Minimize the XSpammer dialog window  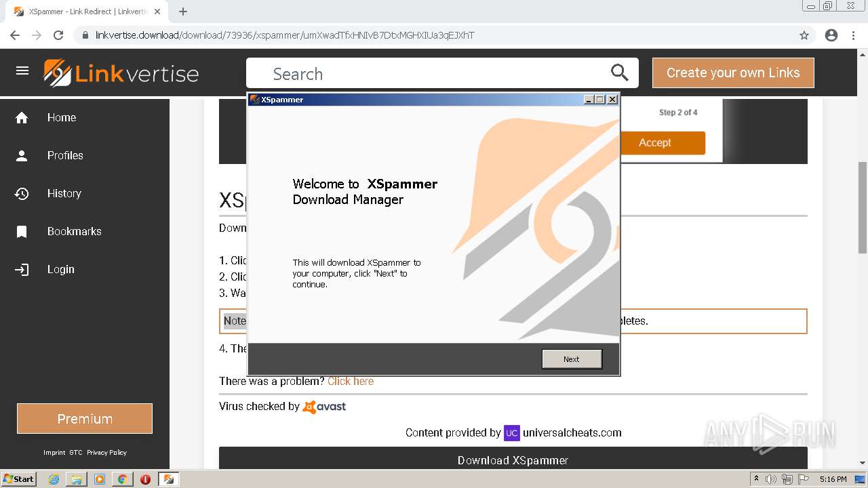pyautogui.click(x=589, y=100)
